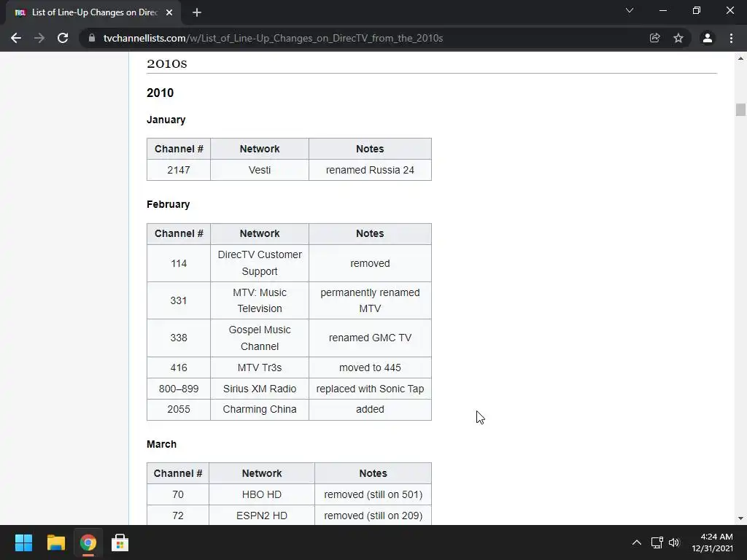Open Chrome's three-dot menu

tap(731, 38)
